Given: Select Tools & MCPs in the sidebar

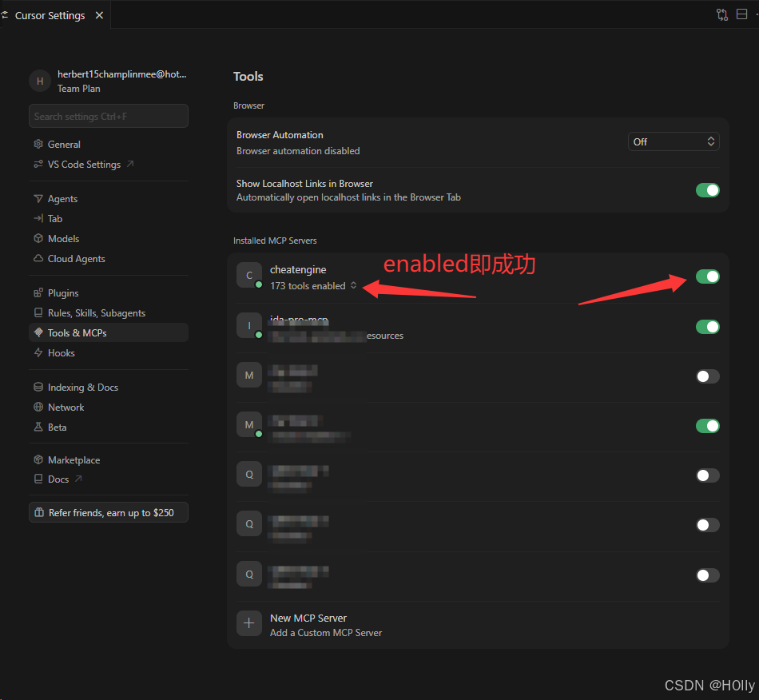Looking at the screenshot, I should click(x=109, y=333).
